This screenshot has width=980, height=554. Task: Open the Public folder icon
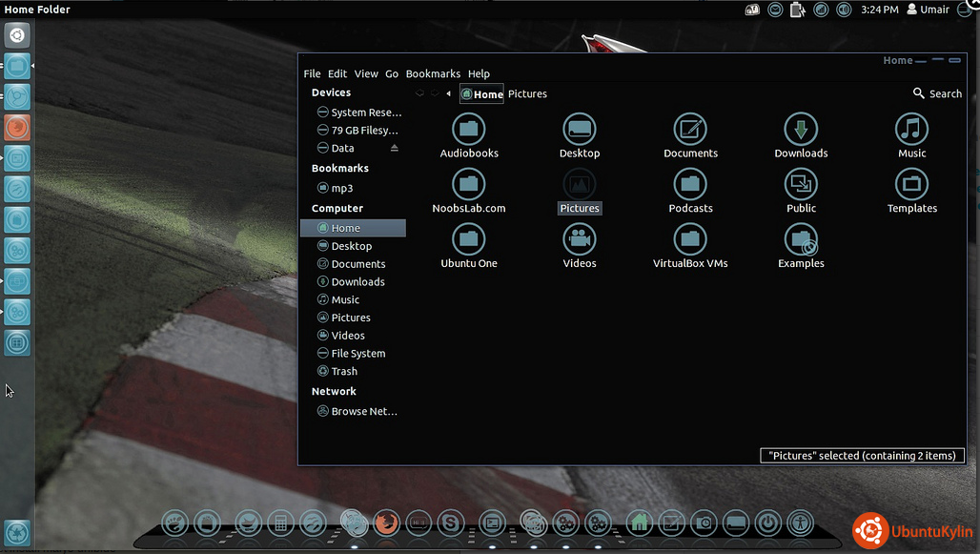[x=801, y=184]
